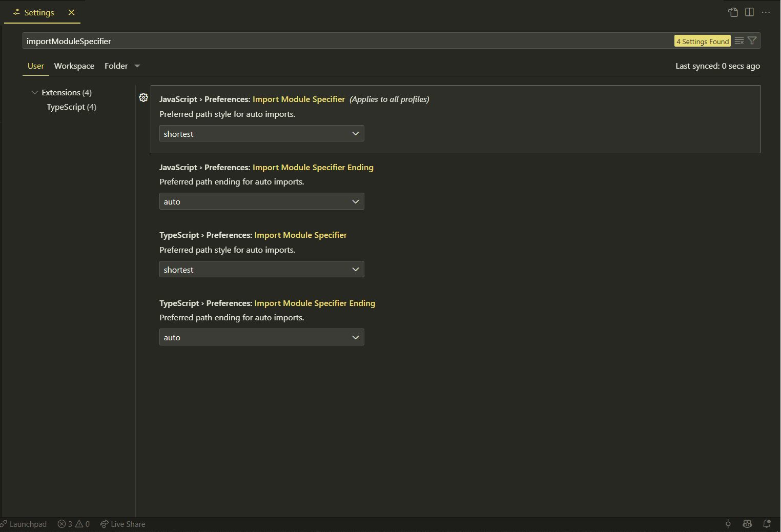Open notifications bell in status bar
Screen dimensions: 781x532
click(x=767, y=524)
